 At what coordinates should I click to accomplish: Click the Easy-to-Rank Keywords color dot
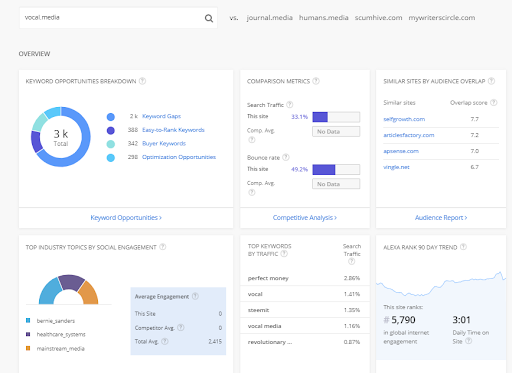[111, 130]
